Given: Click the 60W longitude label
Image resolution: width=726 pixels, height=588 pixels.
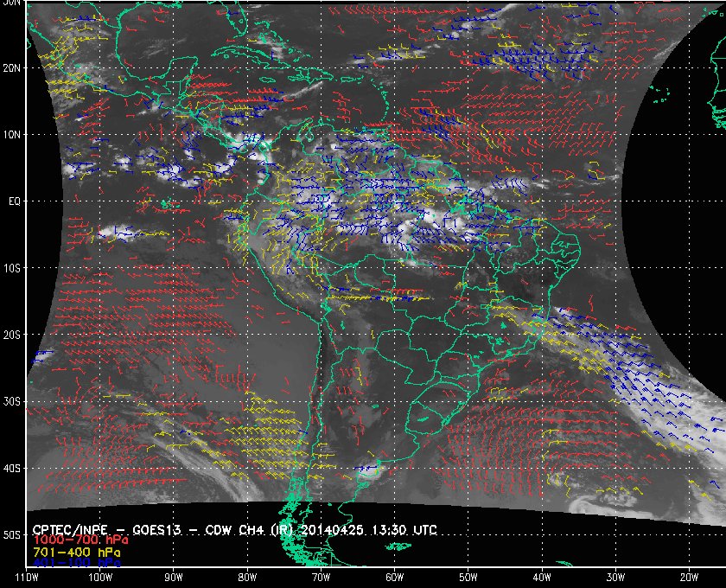Looking at the screenshot, I should pos(394,578).
